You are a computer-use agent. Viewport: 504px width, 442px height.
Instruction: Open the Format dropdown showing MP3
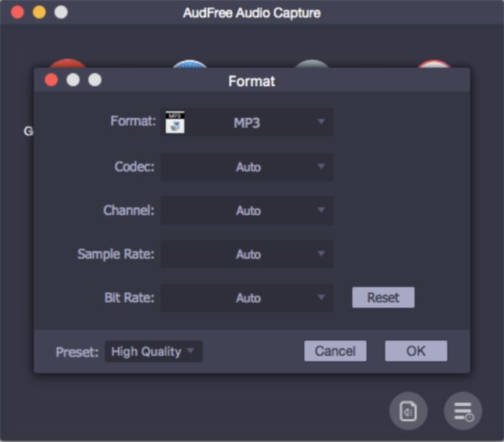[x=247, y=122]
